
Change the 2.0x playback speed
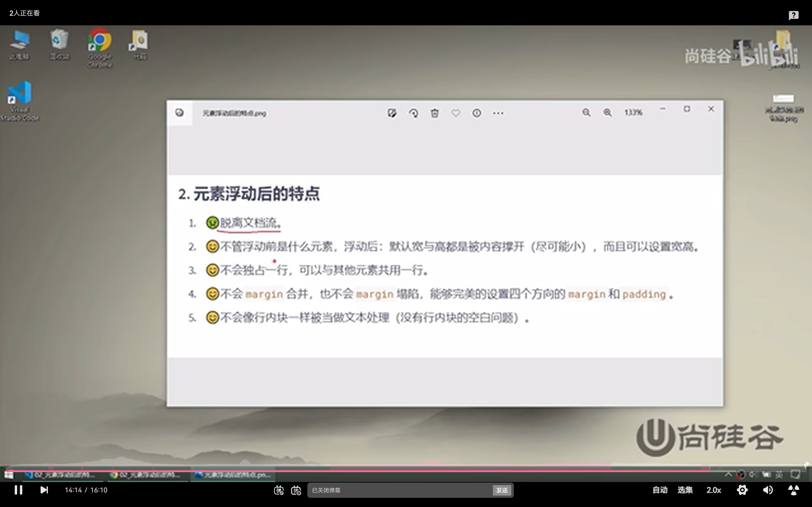(713, 490)
